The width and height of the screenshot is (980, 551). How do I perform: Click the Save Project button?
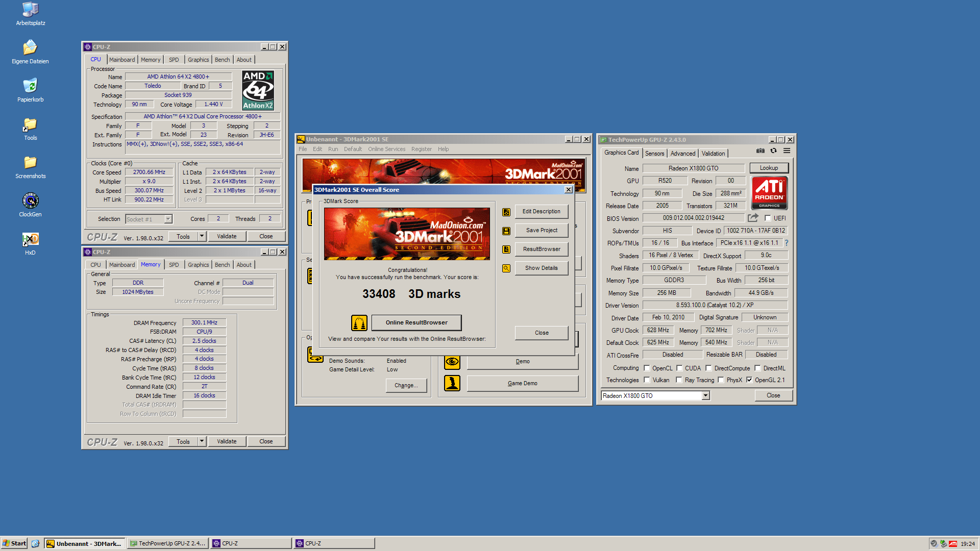(542, 231)
